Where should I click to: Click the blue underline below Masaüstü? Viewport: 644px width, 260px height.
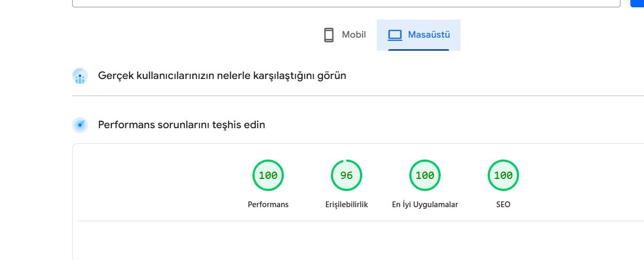click(419, 50)
